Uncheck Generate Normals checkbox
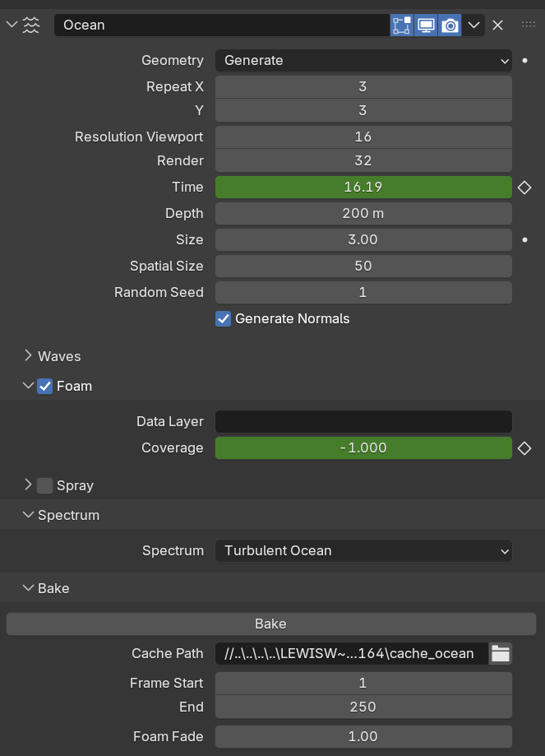The width and height of the screenshot is (545, 756). click(223, 318)
